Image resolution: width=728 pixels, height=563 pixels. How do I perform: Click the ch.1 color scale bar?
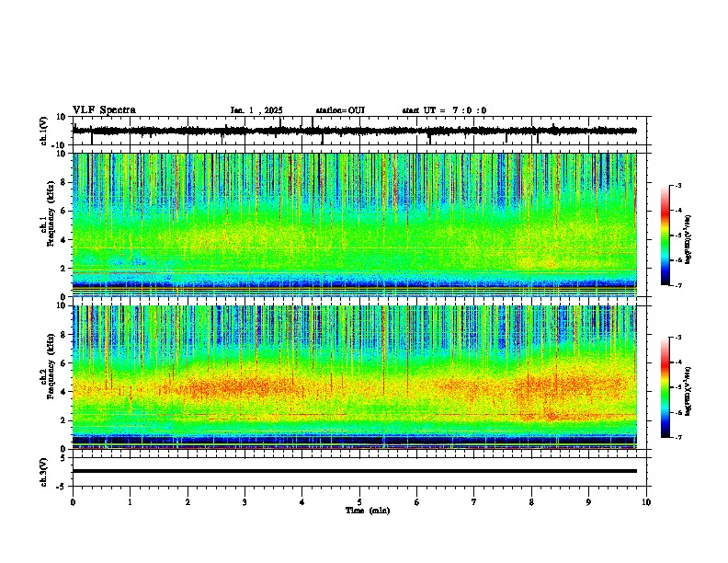point(665,236)
